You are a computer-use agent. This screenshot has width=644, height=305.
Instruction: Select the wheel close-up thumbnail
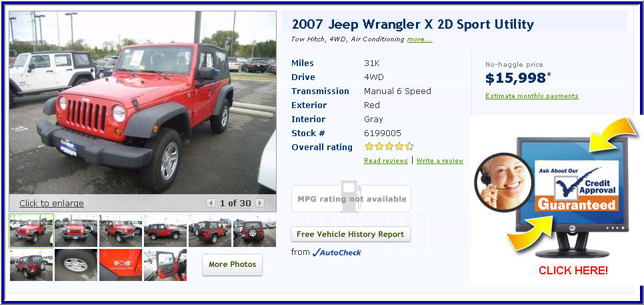coord(76,265)
